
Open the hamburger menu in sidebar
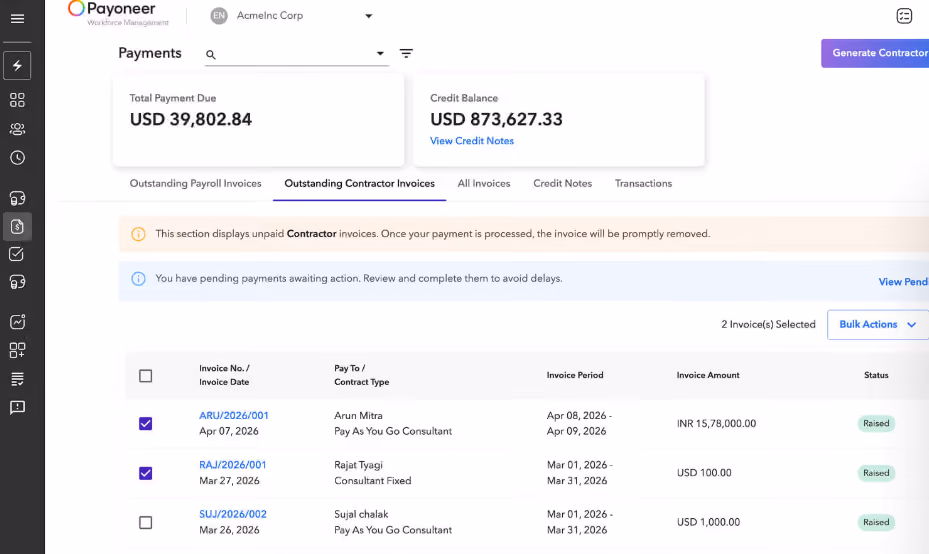coord(17,18)
